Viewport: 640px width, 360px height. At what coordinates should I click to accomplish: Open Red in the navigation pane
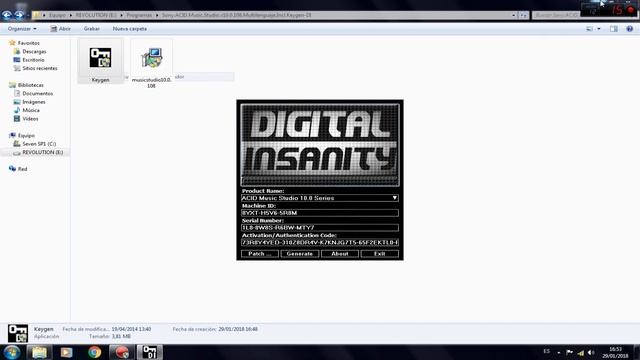(22, 169)
